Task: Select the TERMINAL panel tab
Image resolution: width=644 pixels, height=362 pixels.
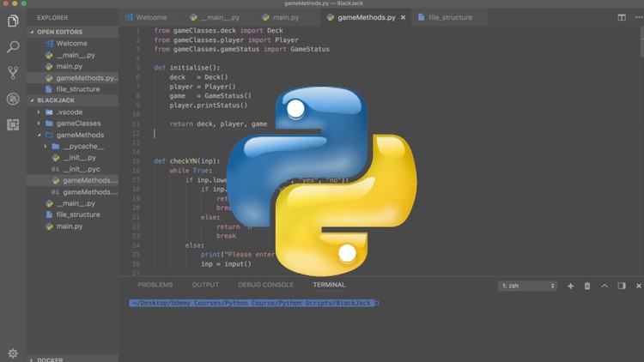Action: (x=329, y=285)
